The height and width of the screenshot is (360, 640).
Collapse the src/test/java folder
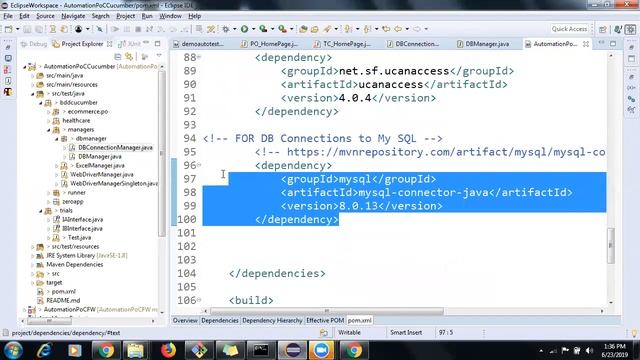(33, 94)
